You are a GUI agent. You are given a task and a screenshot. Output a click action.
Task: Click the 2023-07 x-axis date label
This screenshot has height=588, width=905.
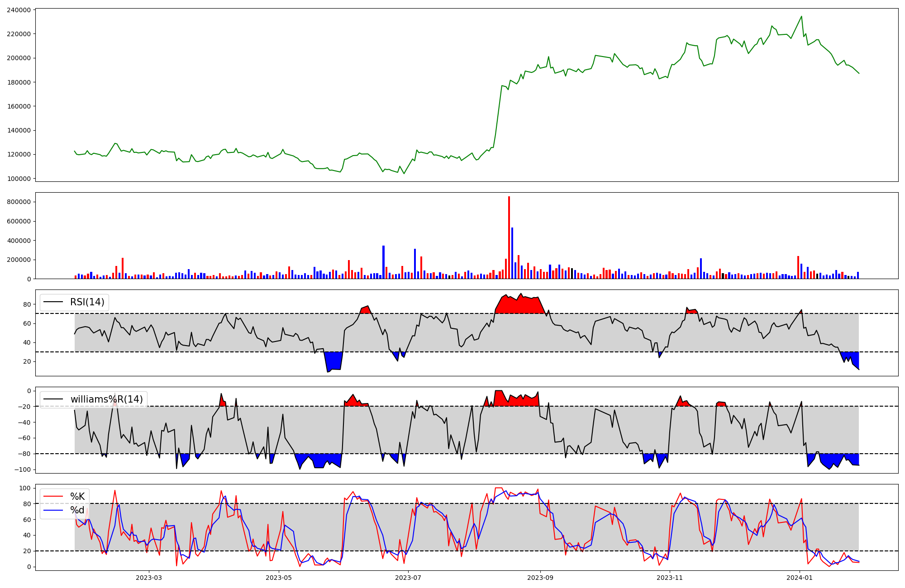point(409,578)
